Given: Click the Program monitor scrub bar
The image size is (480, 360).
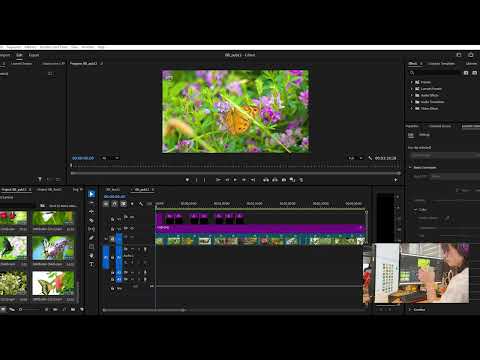Looking at the screenshot, I should 235,166.
